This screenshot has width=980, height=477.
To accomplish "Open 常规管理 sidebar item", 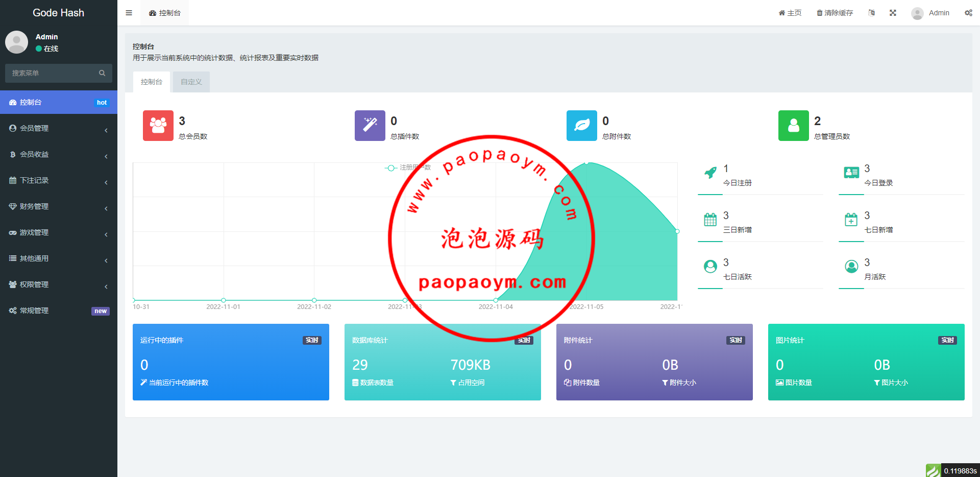I will (59, 311).
